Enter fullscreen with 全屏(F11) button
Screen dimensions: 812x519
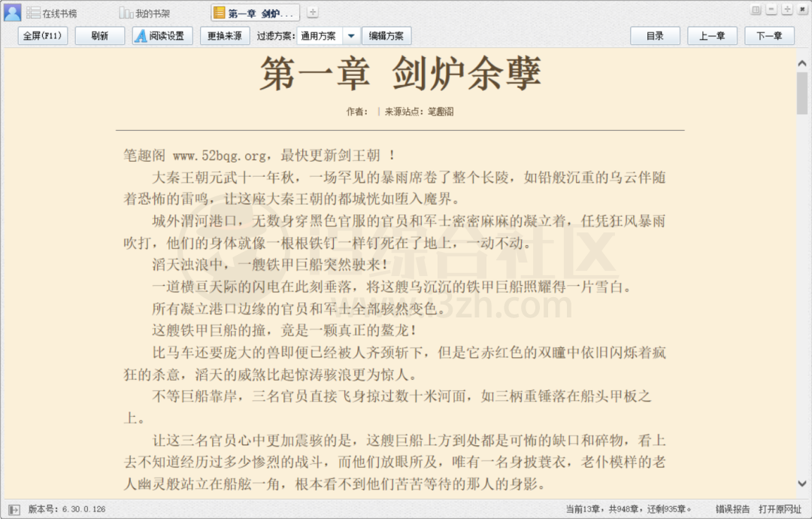pos(42,36)
